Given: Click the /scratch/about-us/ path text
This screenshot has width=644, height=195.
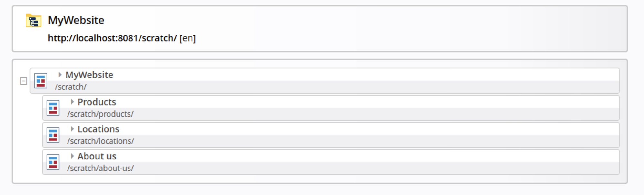Looking at the screenshot, I should click(100, 168).
